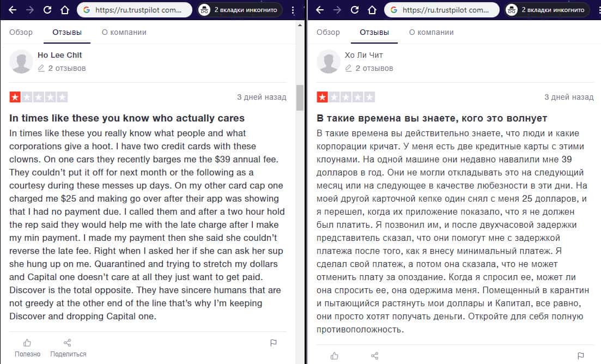Open home page in the right browser window
Viewport: 601px width, 364px height.
(x=372, y=10)
